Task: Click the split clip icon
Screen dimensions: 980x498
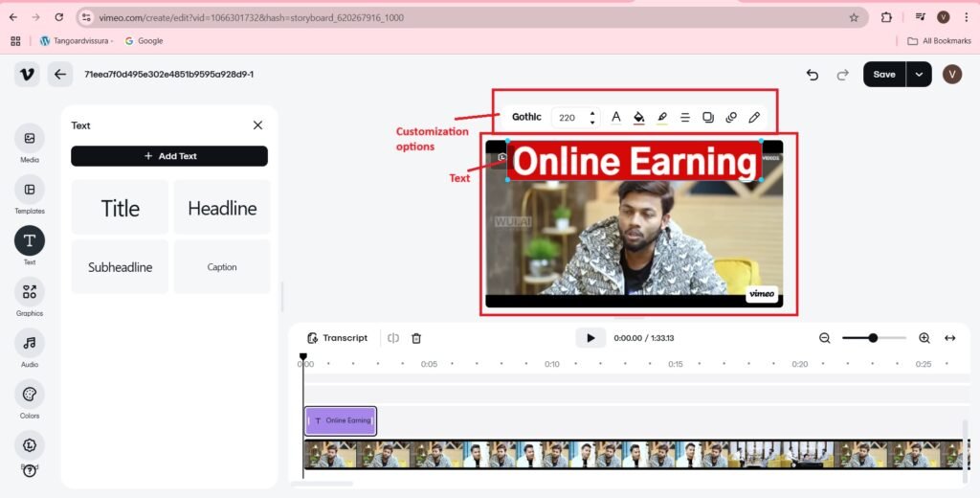Action: pyautogui.click(x=393, y=338)
